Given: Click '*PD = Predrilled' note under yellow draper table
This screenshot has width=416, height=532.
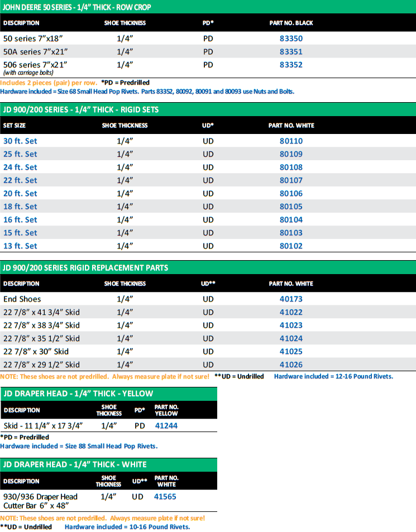Looking at the screenshot, I should [x=25, y=437].
